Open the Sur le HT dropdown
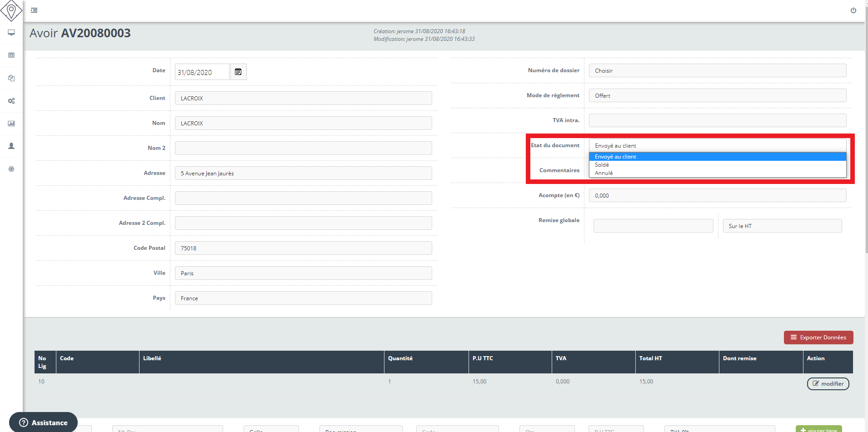The height and width of the screenshot is (432, 868). [782, 226]
